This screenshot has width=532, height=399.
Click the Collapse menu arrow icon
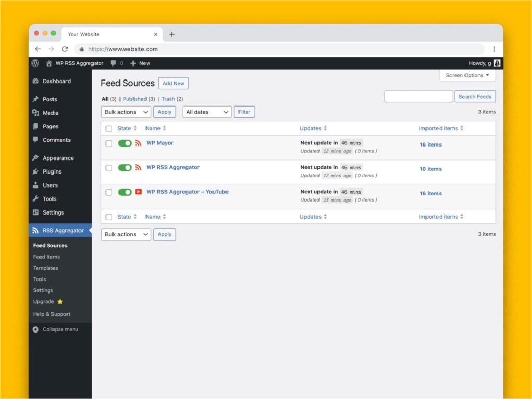34,329
